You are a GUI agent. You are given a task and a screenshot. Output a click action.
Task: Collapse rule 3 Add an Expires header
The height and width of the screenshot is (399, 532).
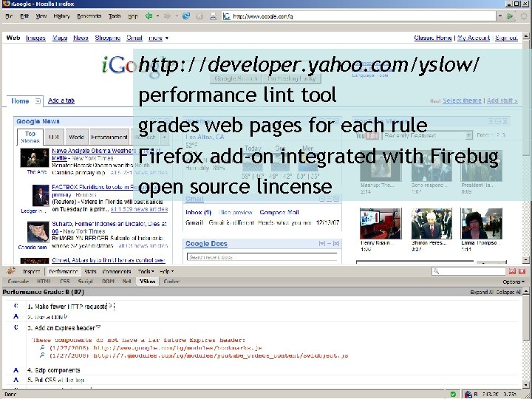[98, 327]
